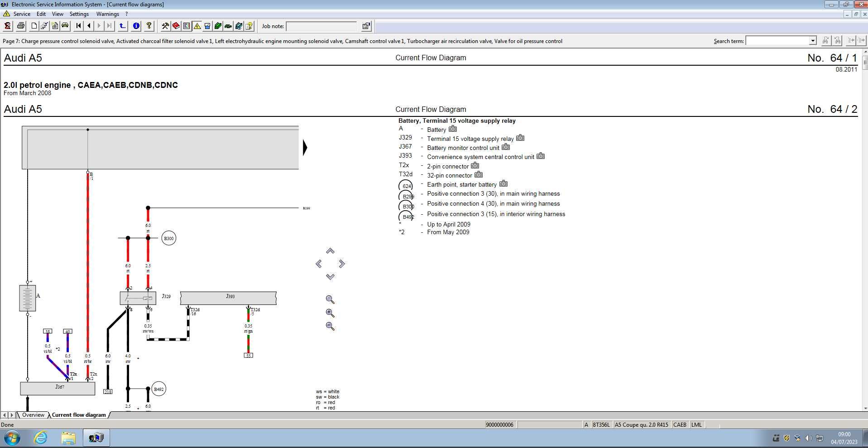The width and height of the screenshot is (868, 448).
Task: Show camera image for Earth point, starter battery
Action: pos(504,183)
